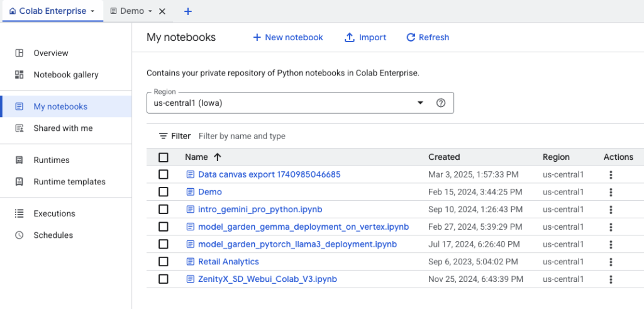Open the model_garden_gemma_deployment_on_vertex.ipynb link

tap(304, 227)
